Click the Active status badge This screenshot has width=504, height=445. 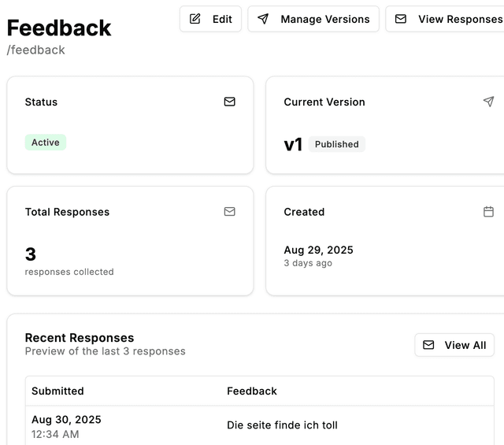(46, 143)
